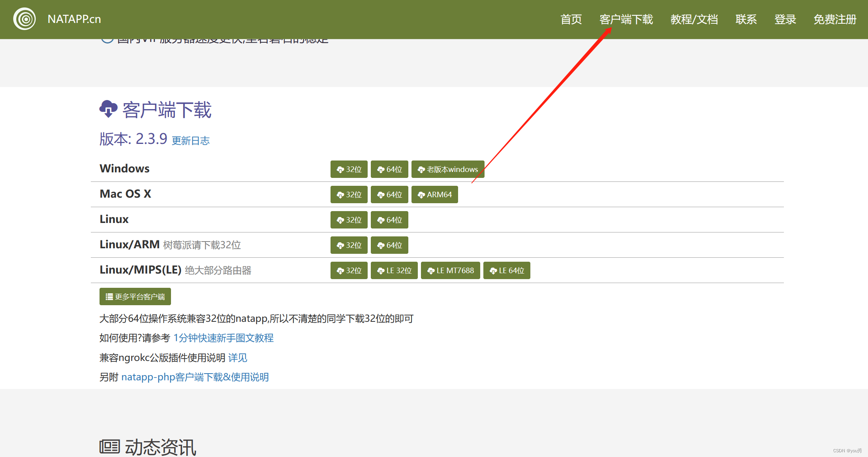Download Mac OS X 64位 client
Image resolution: width=868 pixels, height=457 pixels.
389,195
